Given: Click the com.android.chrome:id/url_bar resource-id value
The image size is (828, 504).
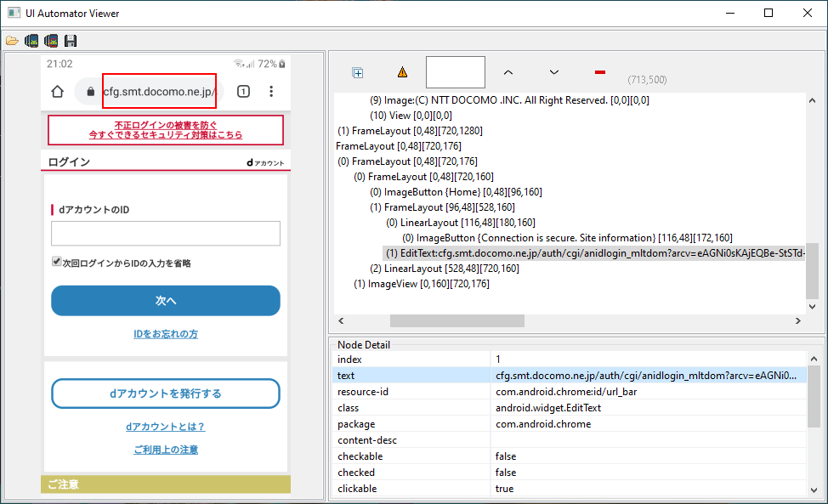Looking at the screenshot, I should point(566,392).
